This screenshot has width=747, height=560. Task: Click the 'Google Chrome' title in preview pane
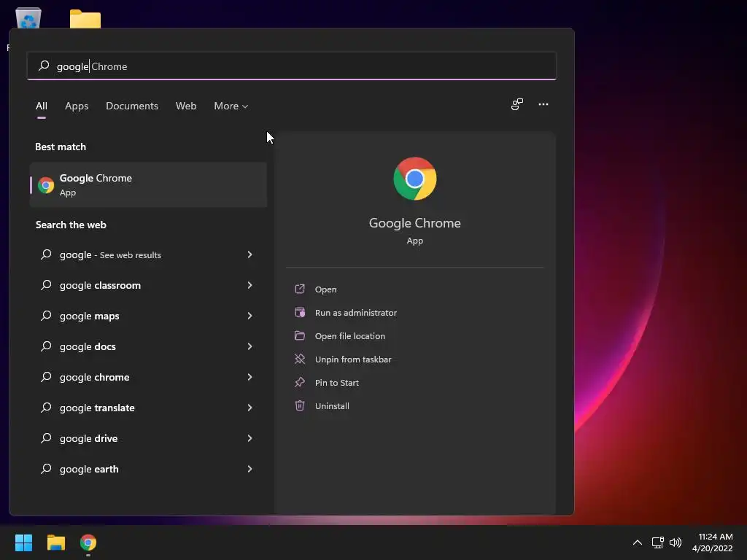[x=414, y=223]
